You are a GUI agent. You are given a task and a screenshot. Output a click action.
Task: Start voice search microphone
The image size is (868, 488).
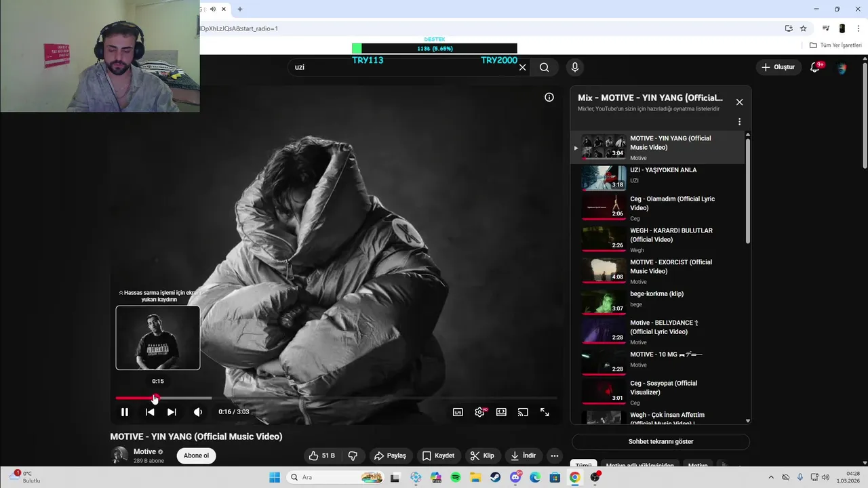575,67
